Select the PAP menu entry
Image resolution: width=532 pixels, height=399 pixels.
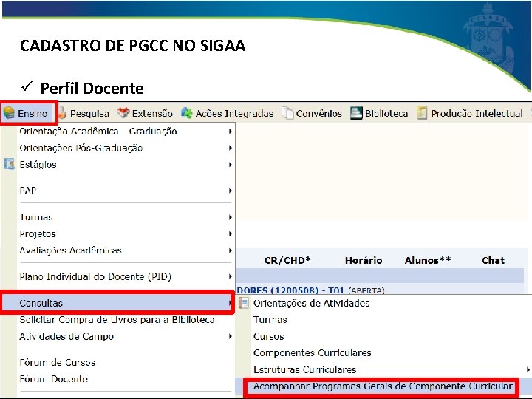tap(117, 191)
